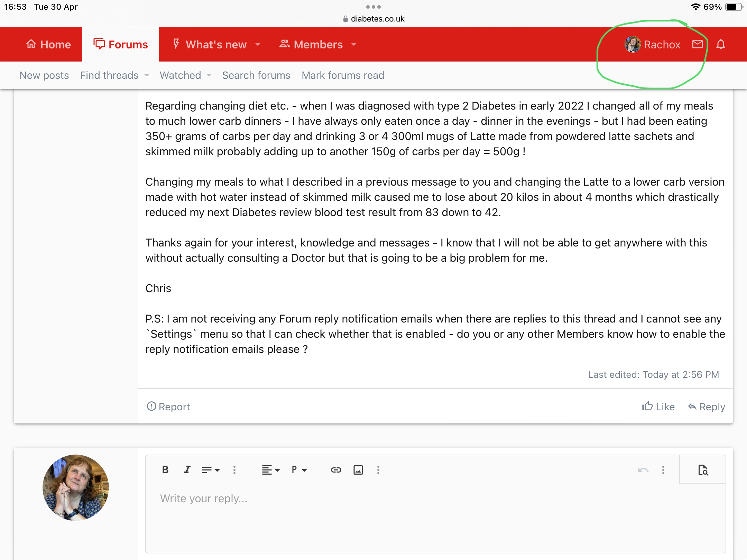Open more options after image button
The height and width of the screenshot is (560, 747).
point(378,470)
